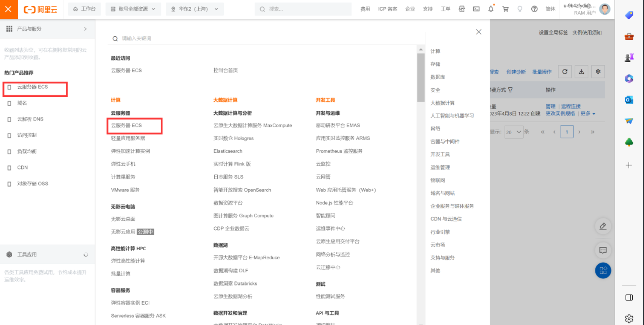Click the product panel scrollbar thumb
The height and width of the screenshot is (325, 644).
[421, 78]
